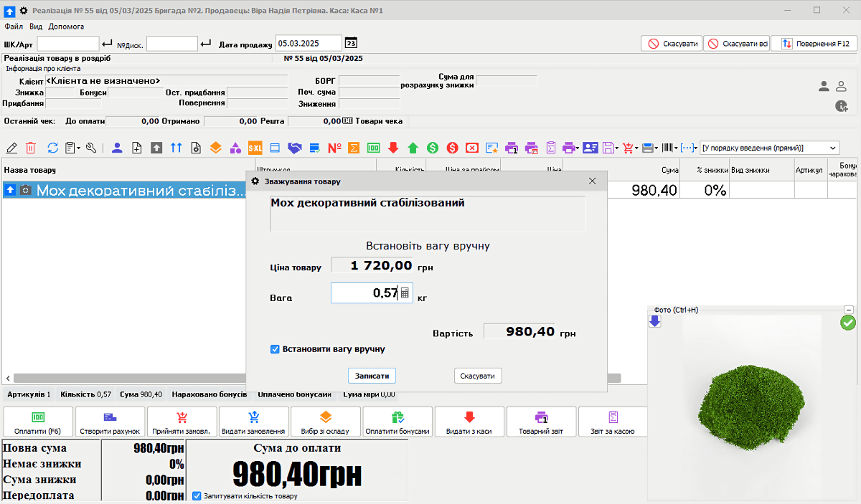Viewport: 861px width, 504px height.
Task: Open the Файл menu
Action: (x=13, y=27)
